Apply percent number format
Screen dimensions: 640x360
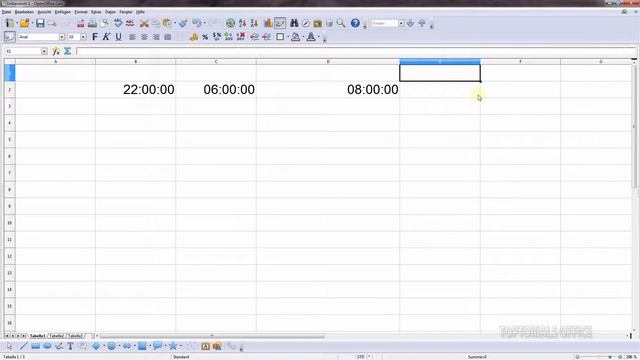point(205,37)
